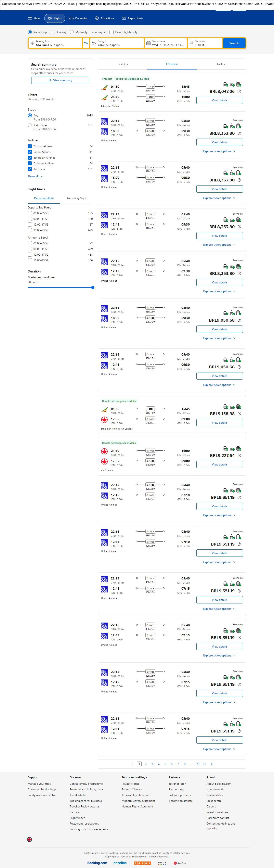Click the Maximum travel time slider handle
Viewport: 274px width, 868px height.
coord(93,288)
